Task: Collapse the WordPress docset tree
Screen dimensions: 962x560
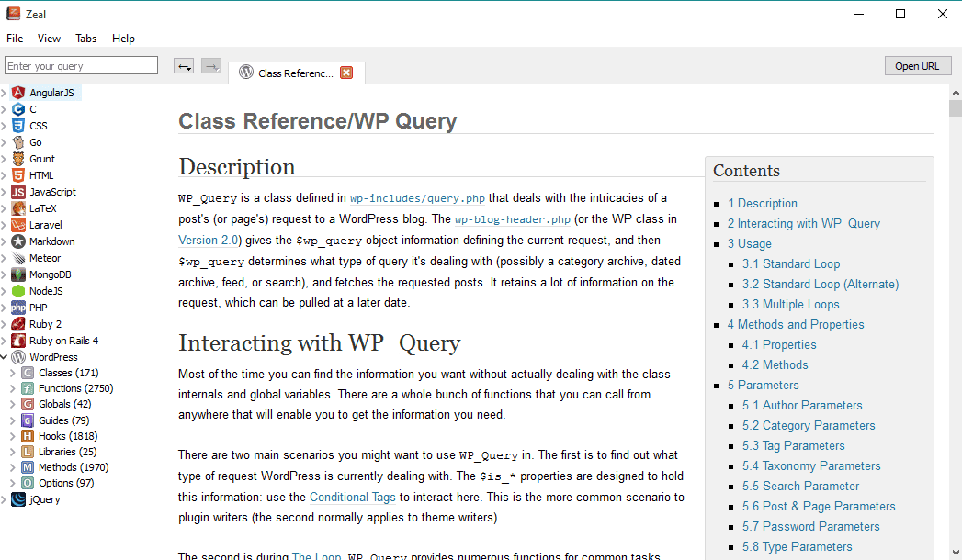Action: click(4, 357)
